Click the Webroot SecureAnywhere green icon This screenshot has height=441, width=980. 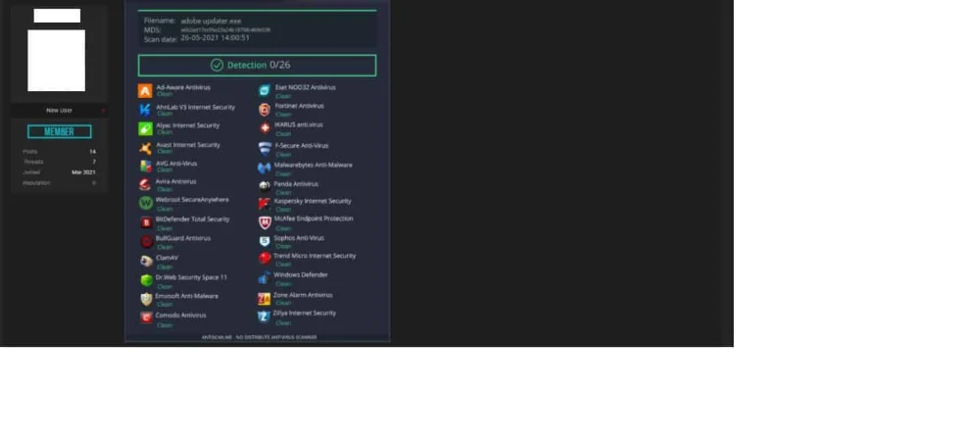point(146,203)
